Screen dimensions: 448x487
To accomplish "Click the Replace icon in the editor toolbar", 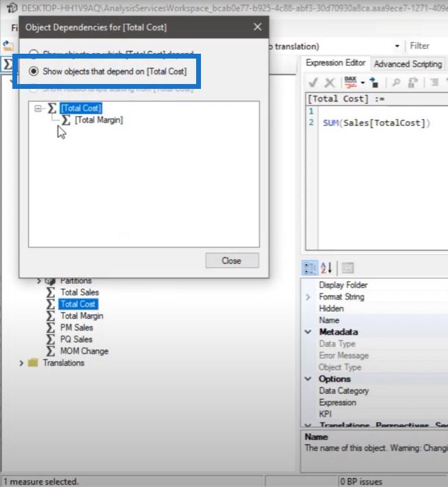I will click(413, 82).
